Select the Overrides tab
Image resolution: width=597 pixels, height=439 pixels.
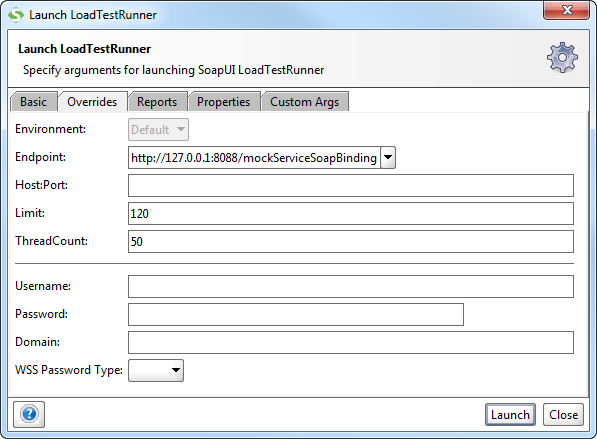(92, 102)
